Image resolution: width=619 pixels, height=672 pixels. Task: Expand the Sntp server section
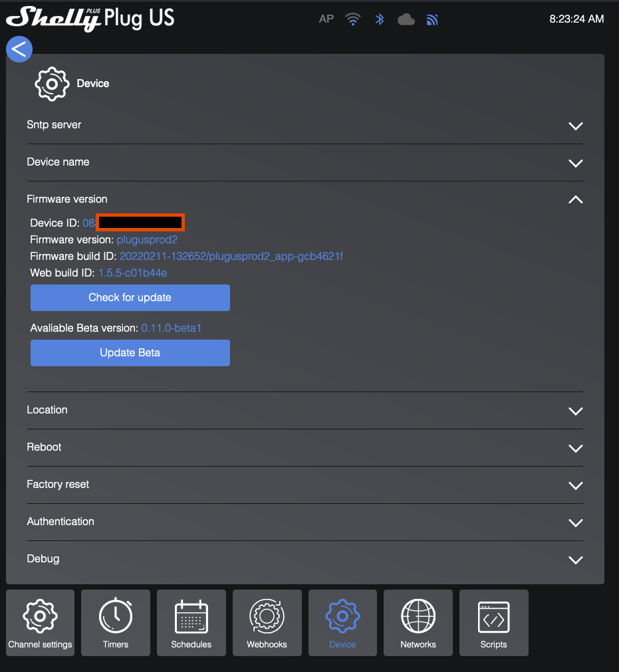tap(305, 125)
